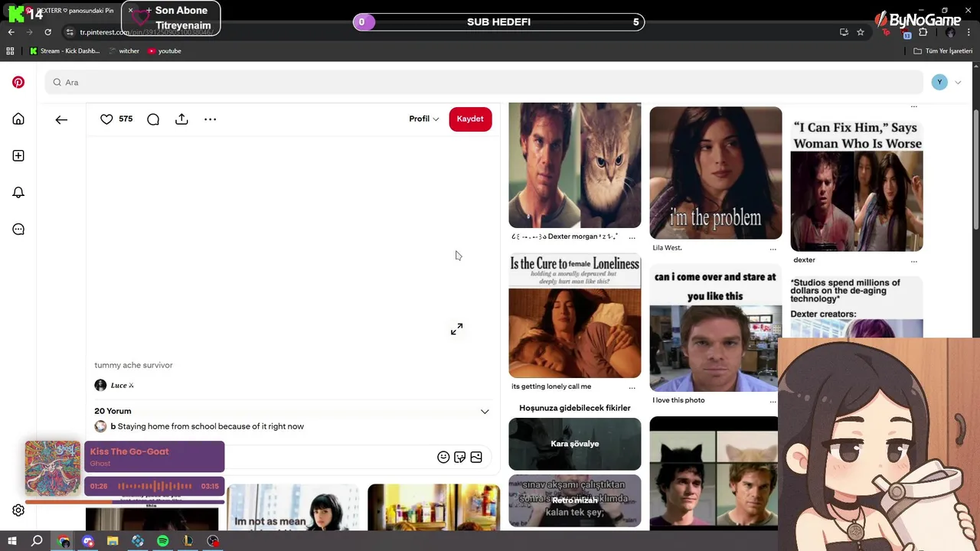Install app icon in address bar
Screen dimensions: 980x551
844,32
